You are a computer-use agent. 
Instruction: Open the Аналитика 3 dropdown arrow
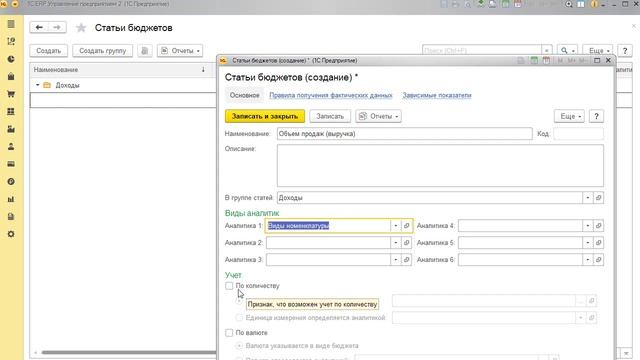point(396,260)
